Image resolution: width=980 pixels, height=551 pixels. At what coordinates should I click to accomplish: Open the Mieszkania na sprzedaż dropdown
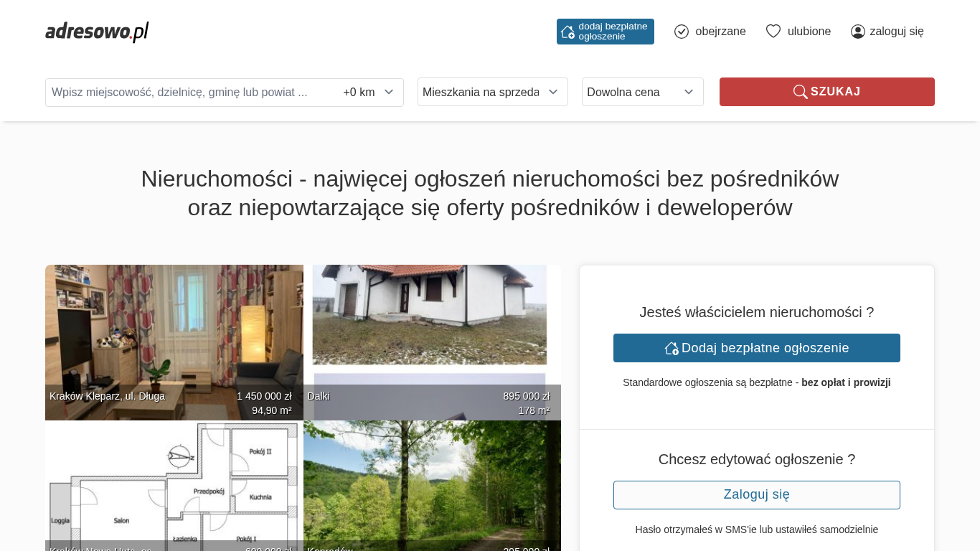tap(492, 93)
